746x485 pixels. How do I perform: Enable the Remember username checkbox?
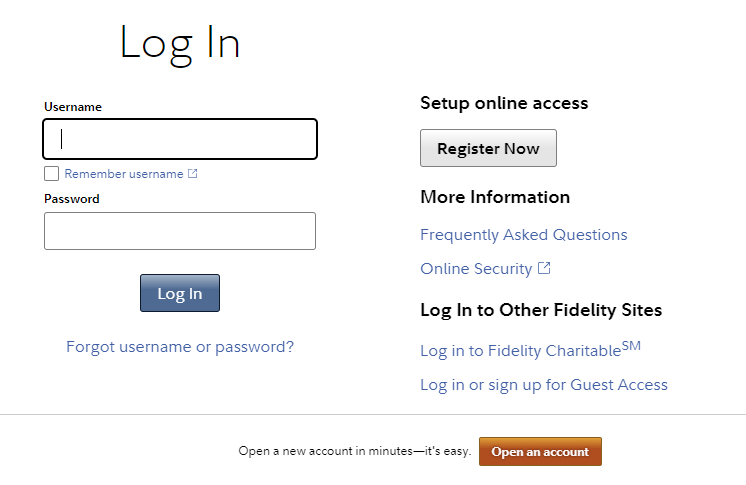point(52,174)
